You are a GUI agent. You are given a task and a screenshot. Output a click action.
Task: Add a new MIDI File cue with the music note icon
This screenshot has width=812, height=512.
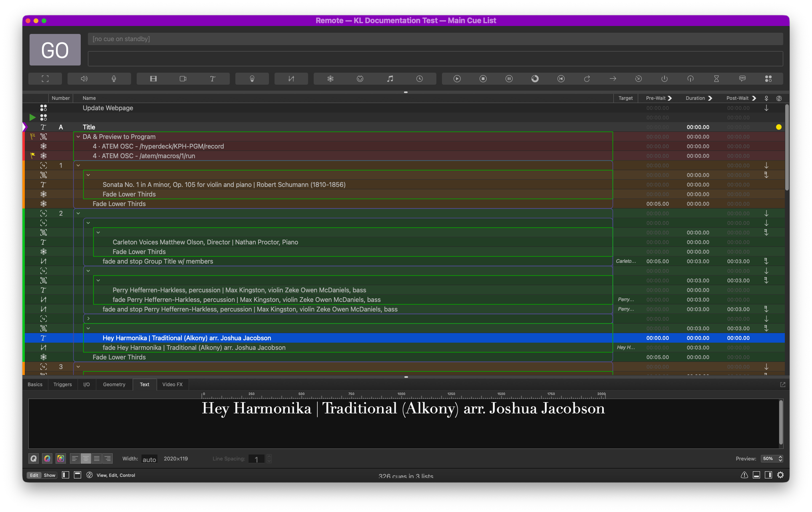click(x=390, y=79)
